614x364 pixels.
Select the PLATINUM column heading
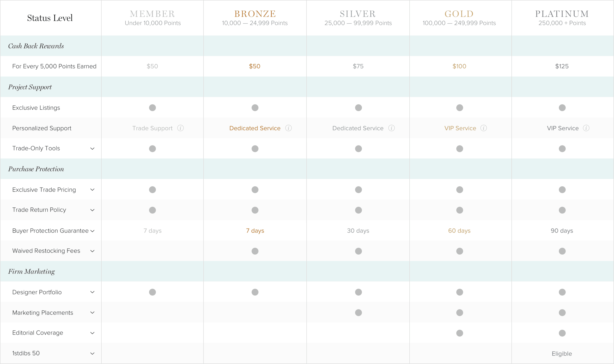(x=562, y=14)
